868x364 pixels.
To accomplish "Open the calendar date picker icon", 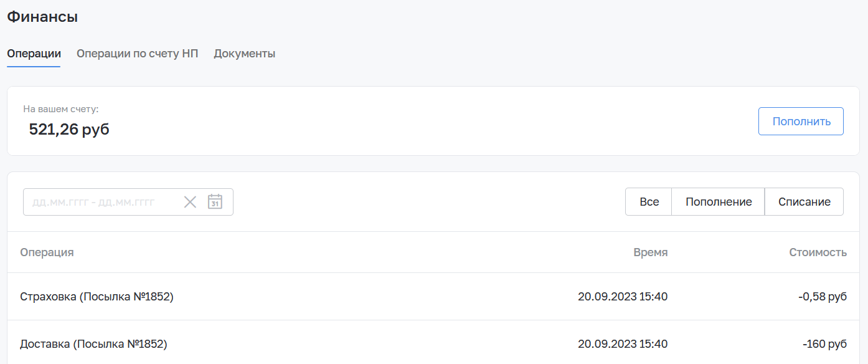I will click(x=215, y=202).
